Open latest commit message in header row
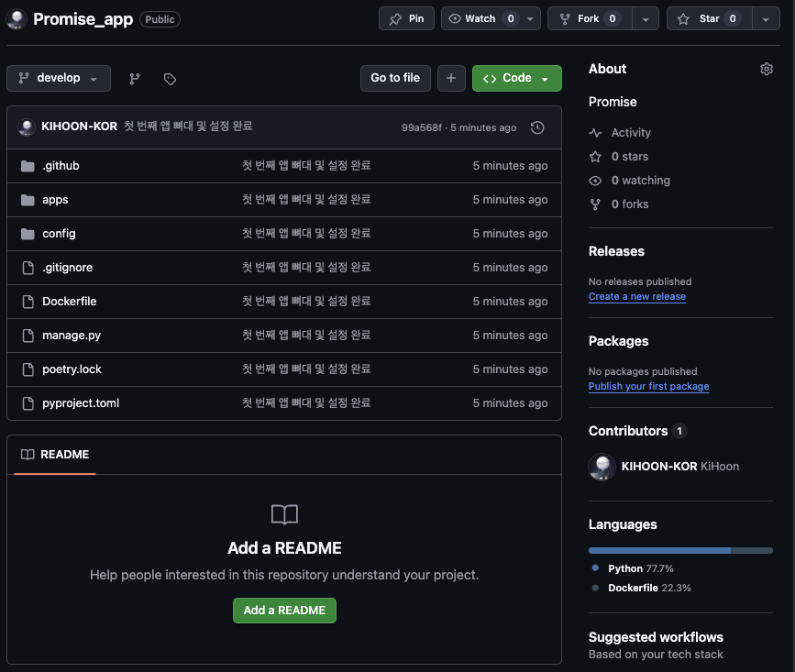Screen dimensions: 795x672 click(188, 127)
